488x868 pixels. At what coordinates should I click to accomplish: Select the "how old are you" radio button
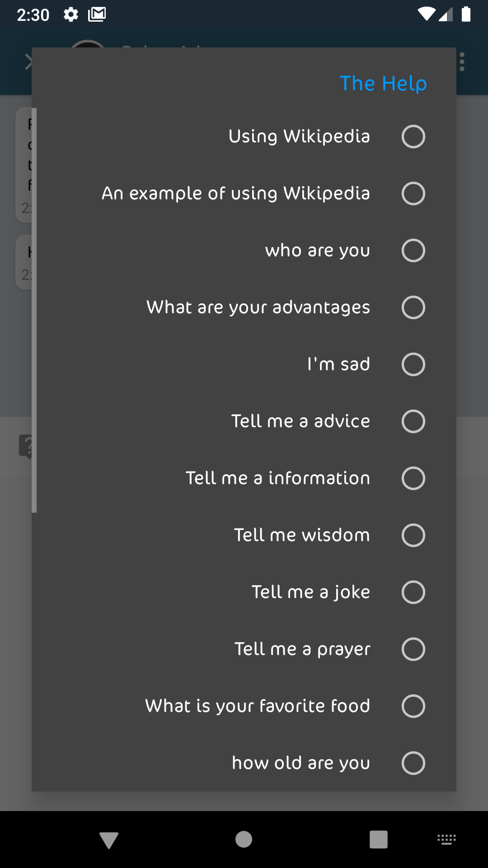pos(413,763)
